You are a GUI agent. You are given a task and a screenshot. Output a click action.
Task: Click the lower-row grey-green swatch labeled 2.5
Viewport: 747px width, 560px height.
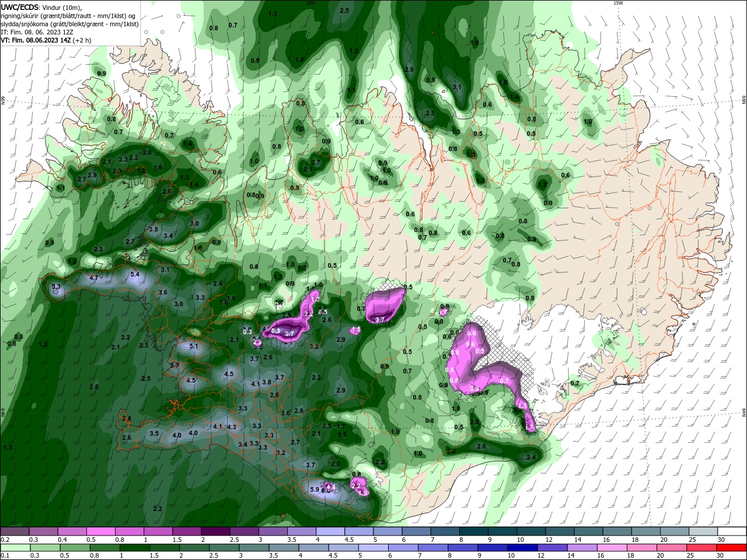click(x=224, y=548)
